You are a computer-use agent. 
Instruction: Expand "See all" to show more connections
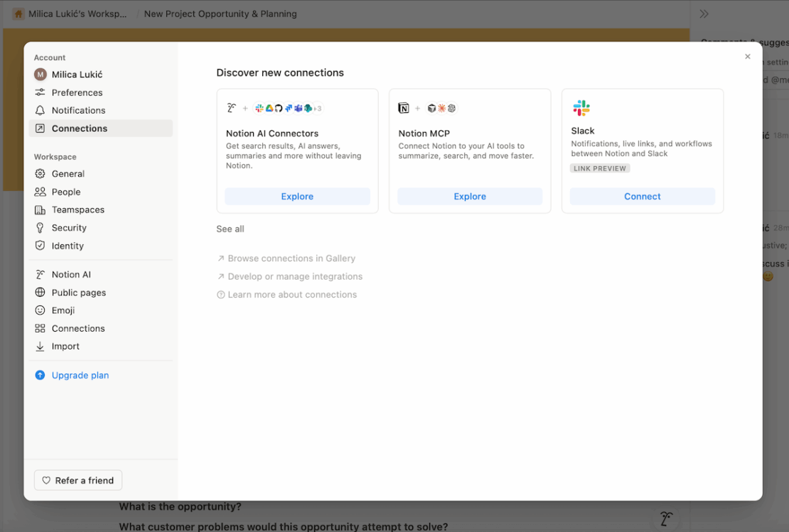pyautogui.click(x=230, y=229)
